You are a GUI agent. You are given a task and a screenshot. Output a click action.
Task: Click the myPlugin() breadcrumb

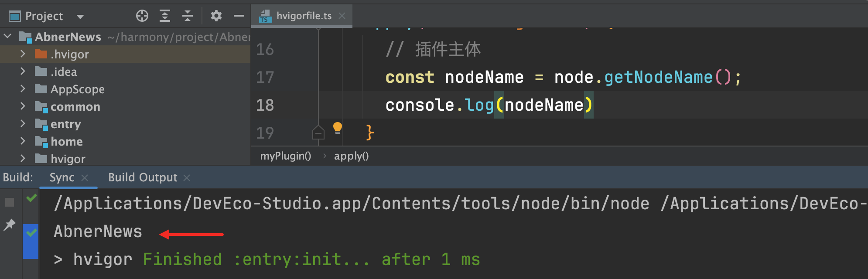pos(286,156)
